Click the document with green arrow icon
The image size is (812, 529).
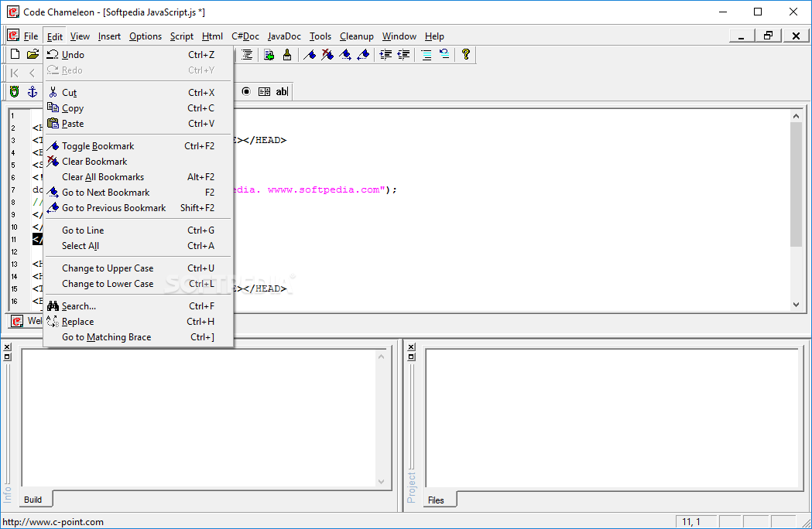pos(269,54)
